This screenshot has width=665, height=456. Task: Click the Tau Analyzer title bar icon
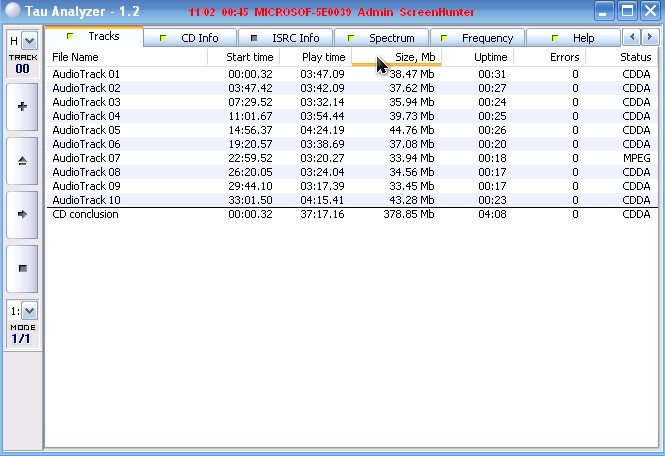pyautogui.click(x=12, y=11)
